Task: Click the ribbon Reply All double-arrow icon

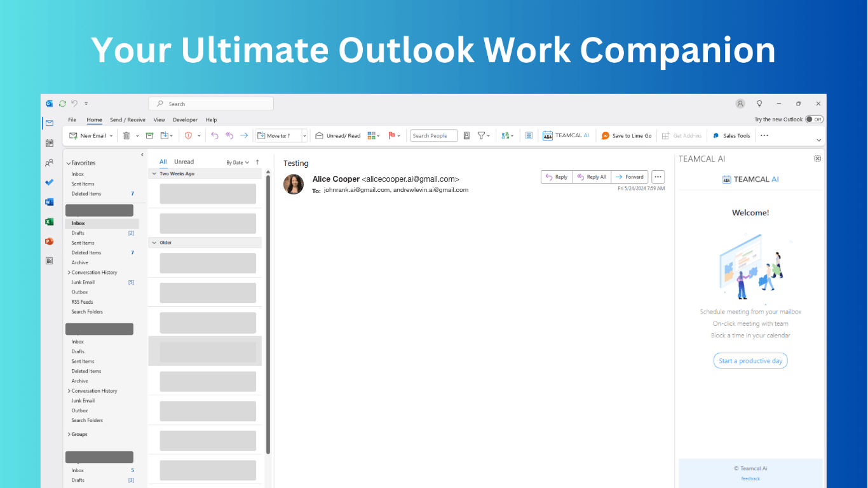Action: [229, 135]
